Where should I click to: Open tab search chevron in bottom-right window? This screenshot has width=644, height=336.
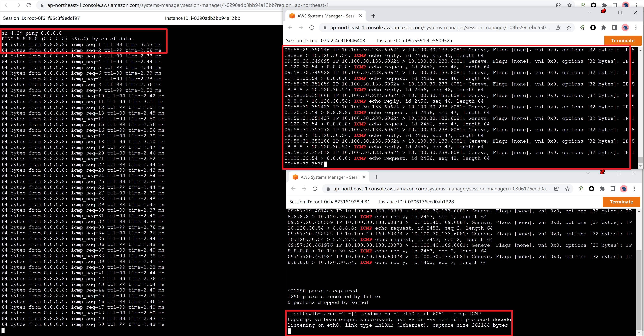tap(588, 173)
